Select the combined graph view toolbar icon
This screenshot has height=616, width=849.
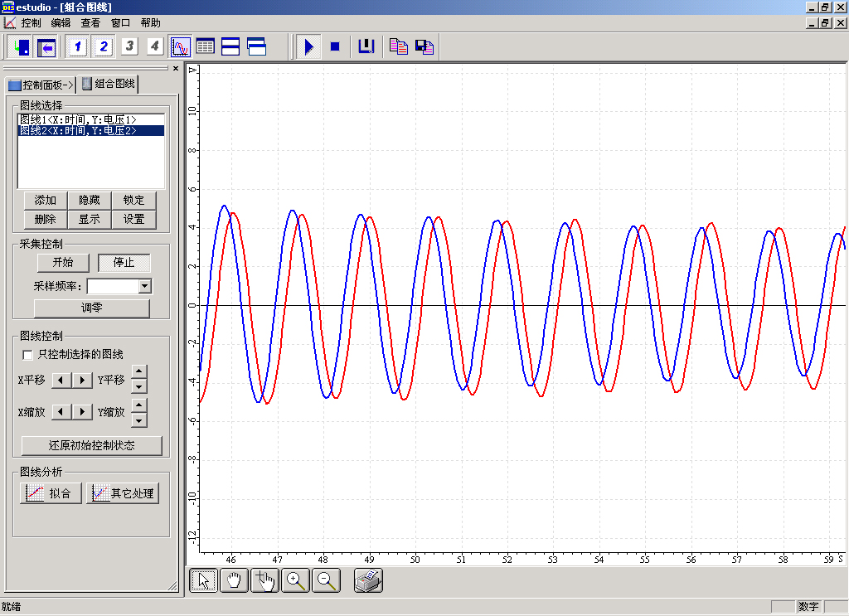180,46
